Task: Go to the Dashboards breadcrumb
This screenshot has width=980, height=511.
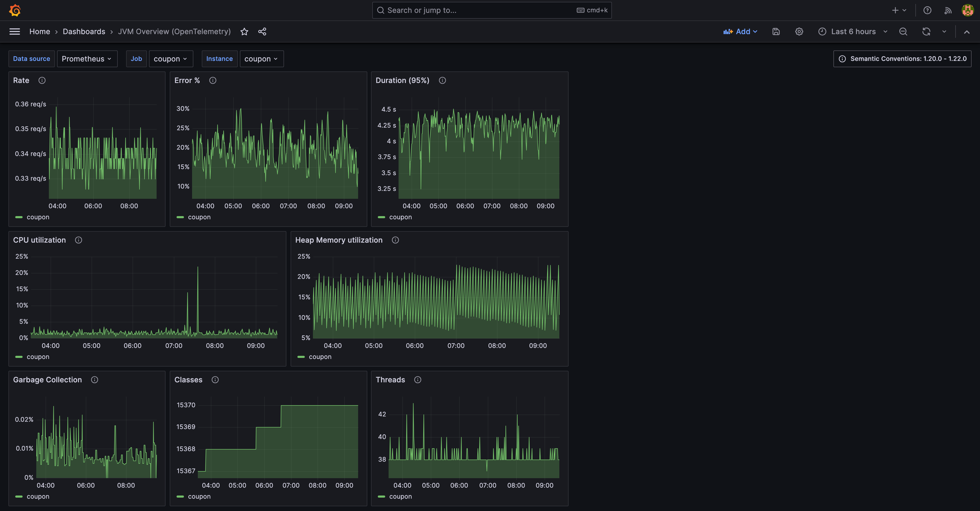Action: [84, 32]
